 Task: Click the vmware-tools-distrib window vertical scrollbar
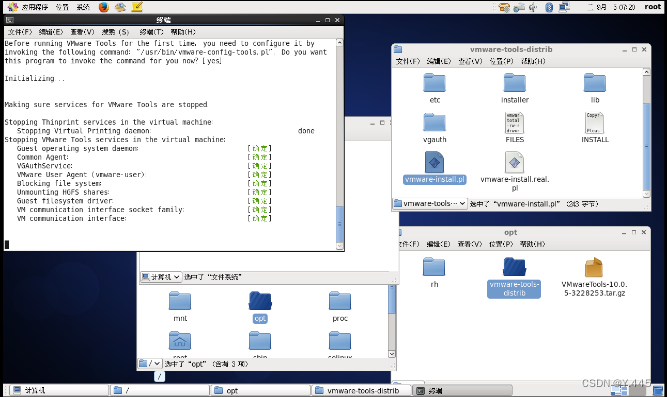(x=646, y=133)
